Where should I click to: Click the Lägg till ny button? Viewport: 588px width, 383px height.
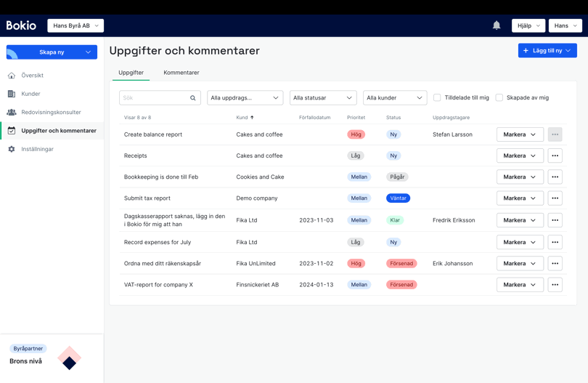(547, 51)
